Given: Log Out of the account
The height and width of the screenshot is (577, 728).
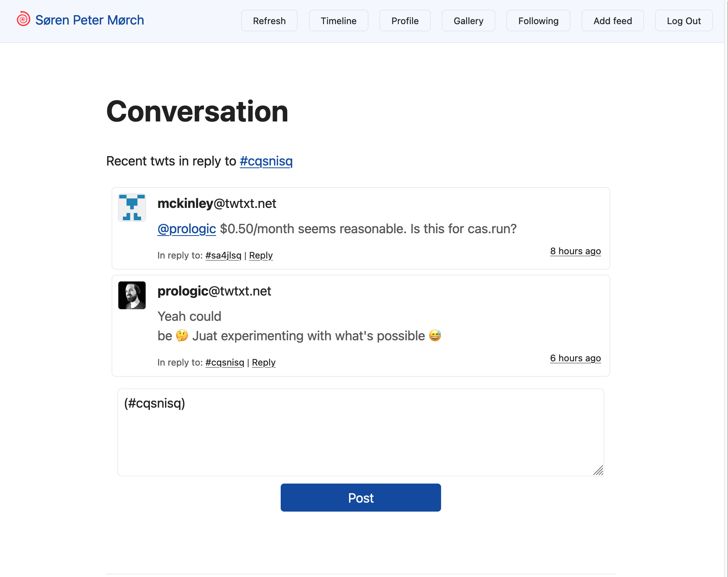Looking at the screenshot, I should pyautogui.click(x=684, y=21).
